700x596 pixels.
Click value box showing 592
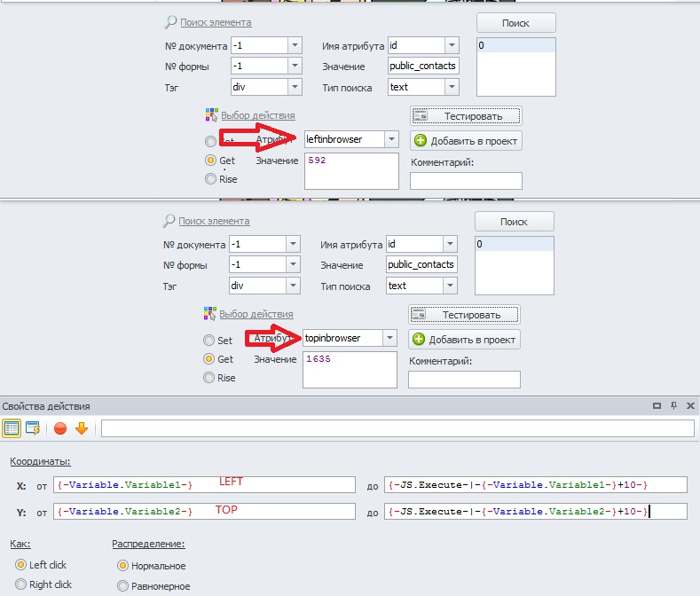click(x=352, y=171)
